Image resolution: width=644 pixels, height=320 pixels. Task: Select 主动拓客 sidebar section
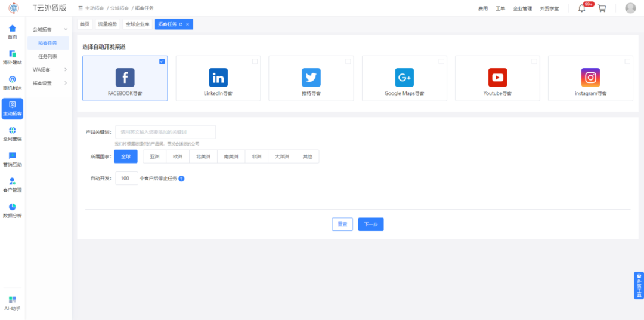(x=13, y=109)
